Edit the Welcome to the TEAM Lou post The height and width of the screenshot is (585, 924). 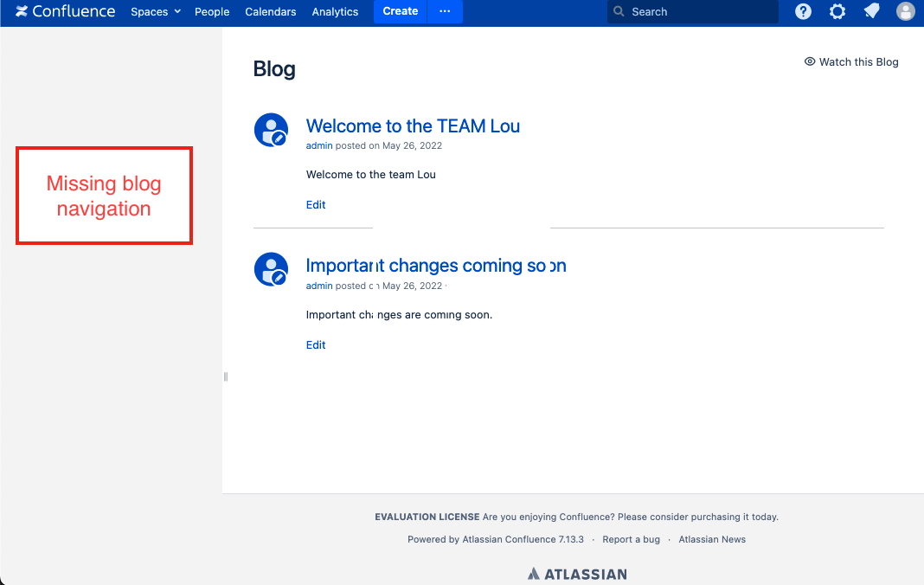[x=316, y=204]
